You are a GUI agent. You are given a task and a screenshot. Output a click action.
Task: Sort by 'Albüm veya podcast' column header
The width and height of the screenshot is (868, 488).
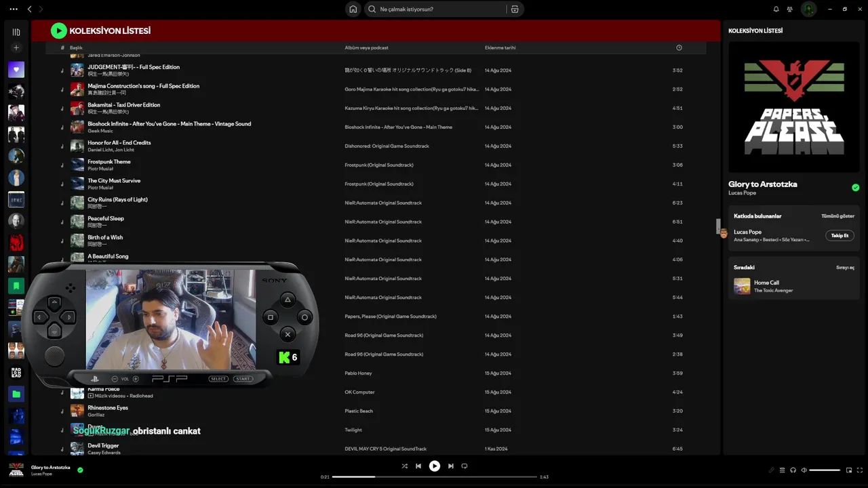[366, 47]
